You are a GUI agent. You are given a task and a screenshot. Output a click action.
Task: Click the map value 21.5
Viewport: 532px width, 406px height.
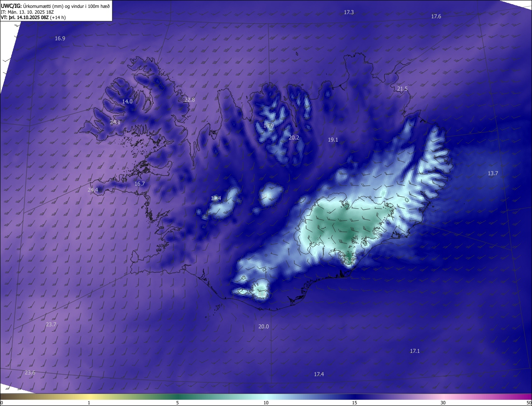[x=402, y=89]
